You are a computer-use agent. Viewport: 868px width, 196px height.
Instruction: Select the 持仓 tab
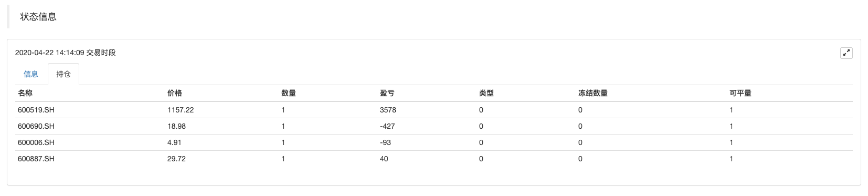tap(63, 74)
